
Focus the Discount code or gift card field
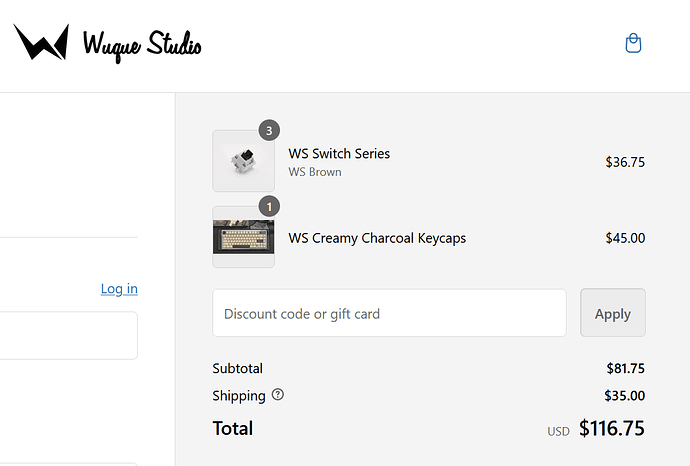click(x=389, y=313)
